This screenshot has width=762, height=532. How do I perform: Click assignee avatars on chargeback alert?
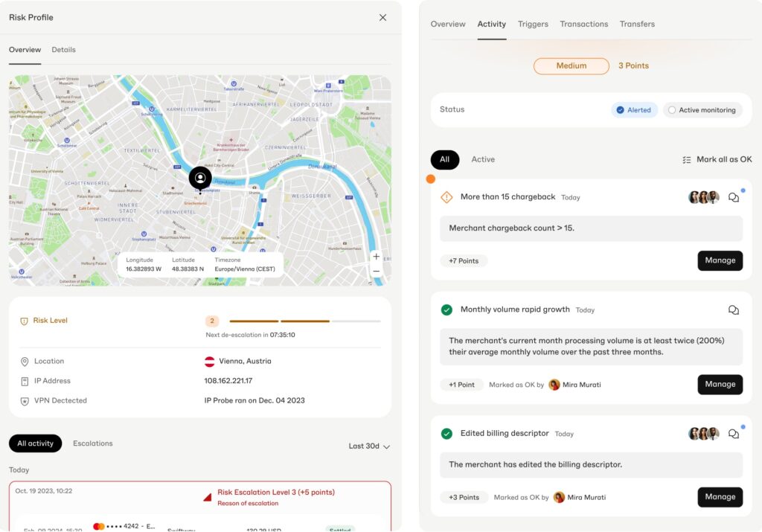pos(703,197)
